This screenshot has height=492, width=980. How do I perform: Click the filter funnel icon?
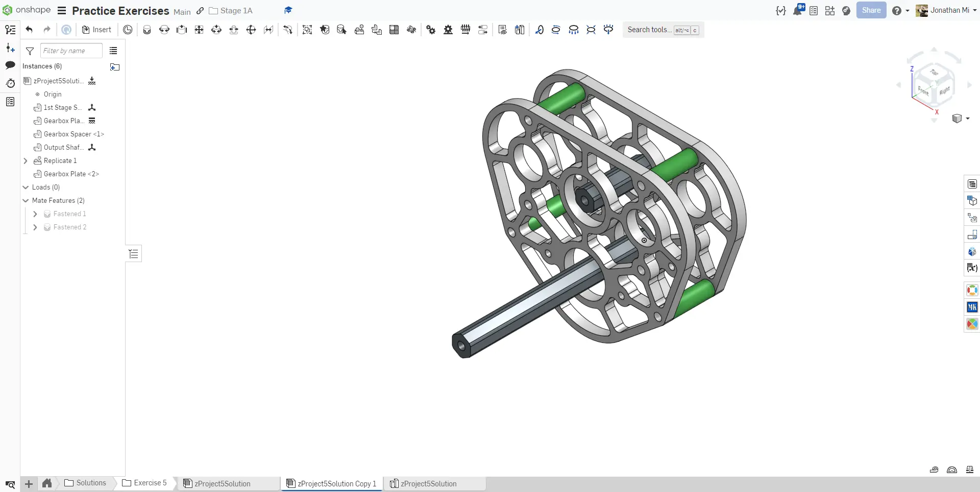tap(30, 51)
